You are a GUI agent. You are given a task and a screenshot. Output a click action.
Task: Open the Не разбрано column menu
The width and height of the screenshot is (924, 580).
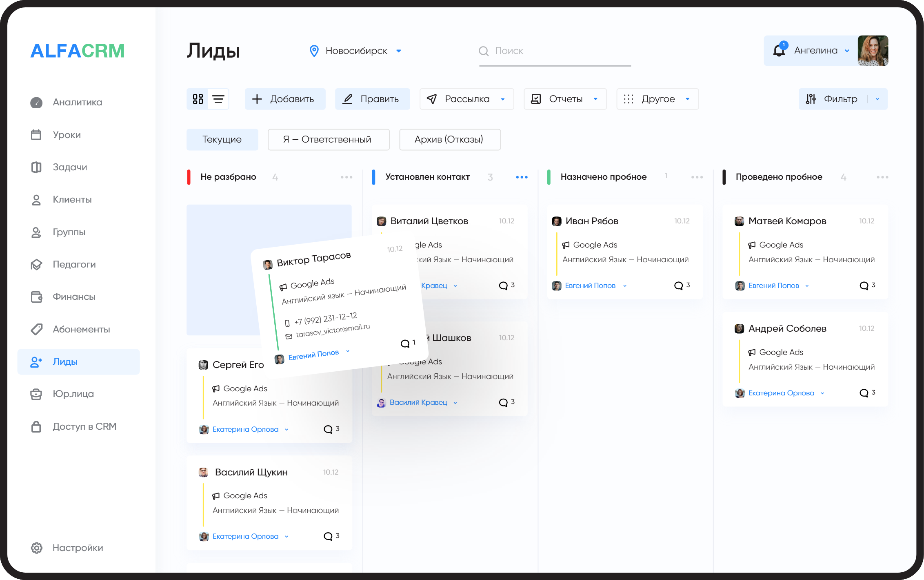(x=346, y=177)
